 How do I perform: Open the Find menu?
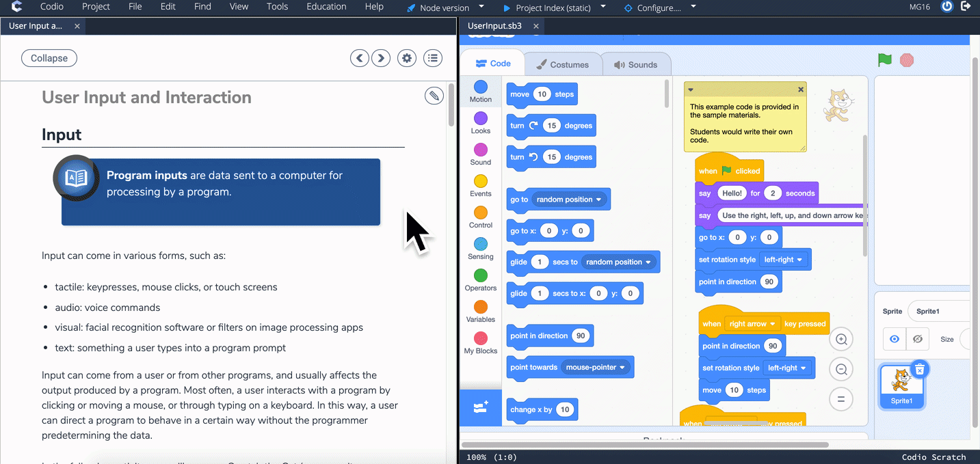[202, 7]
